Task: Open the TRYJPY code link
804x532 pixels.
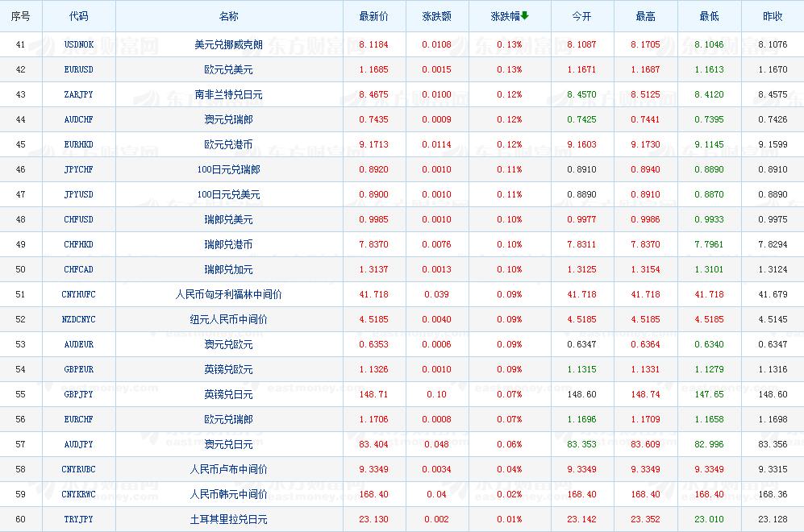Action: (79, 519)
